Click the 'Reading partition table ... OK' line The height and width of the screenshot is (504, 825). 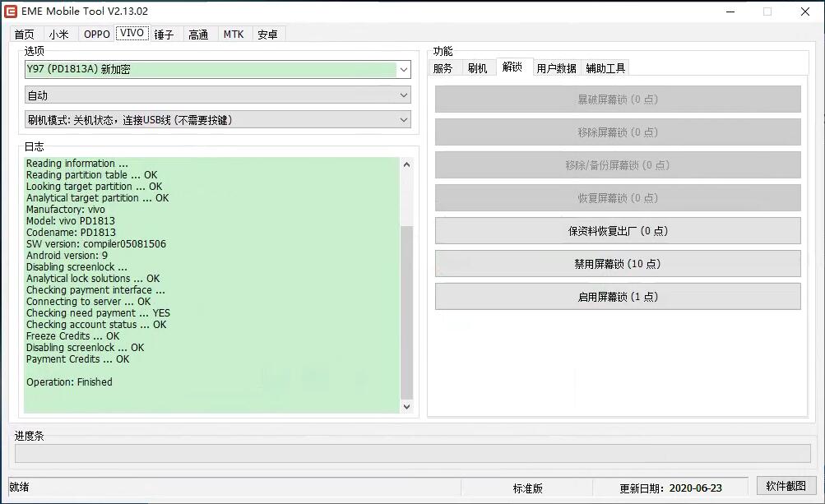pyautogui.click(x=92, y=174)
